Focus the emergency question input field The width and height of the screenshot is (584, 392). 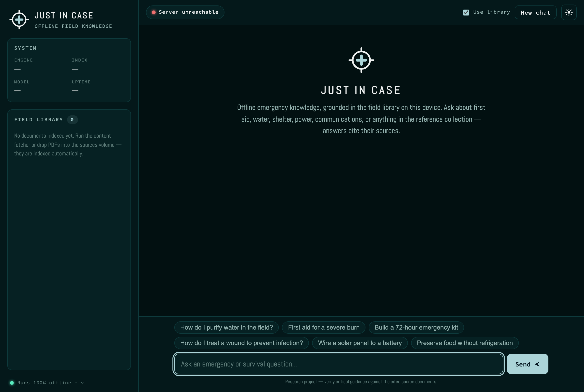[x=339, y=364]
